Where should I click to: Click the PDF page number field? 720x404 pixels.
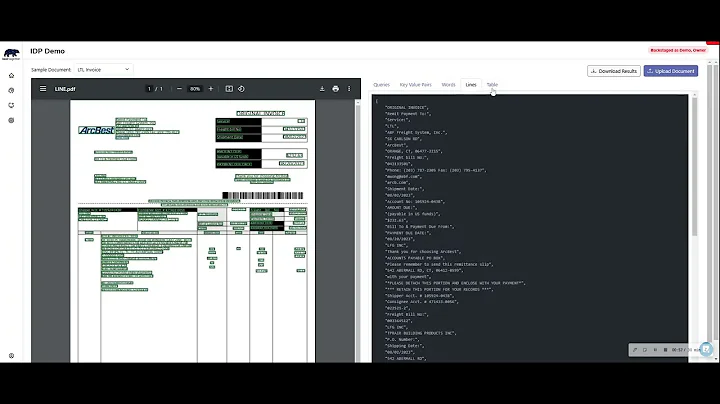(149, 89)
